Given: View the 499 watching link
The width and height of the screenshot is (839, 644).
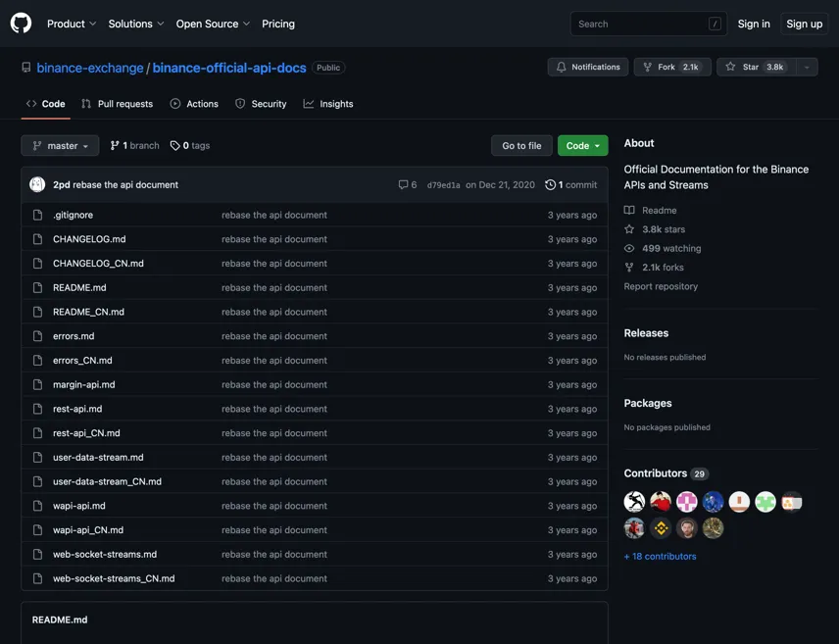Looking at the screenshot, I should [663, 248].
